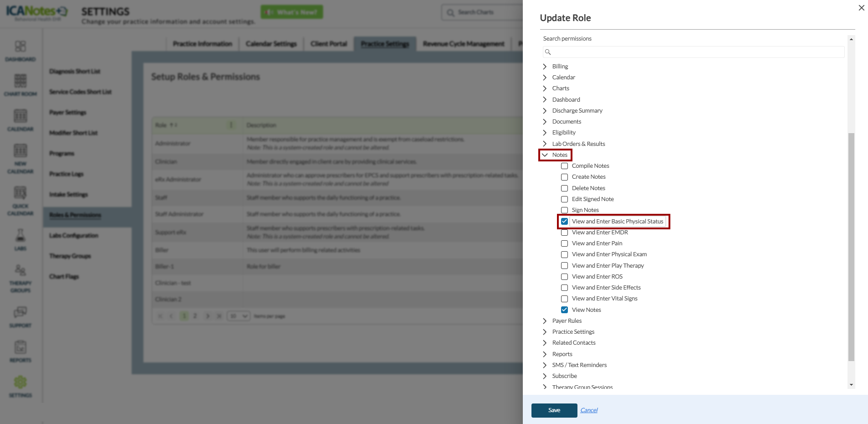
Task: Go to the first page of roles
Action: click(160, 316)
